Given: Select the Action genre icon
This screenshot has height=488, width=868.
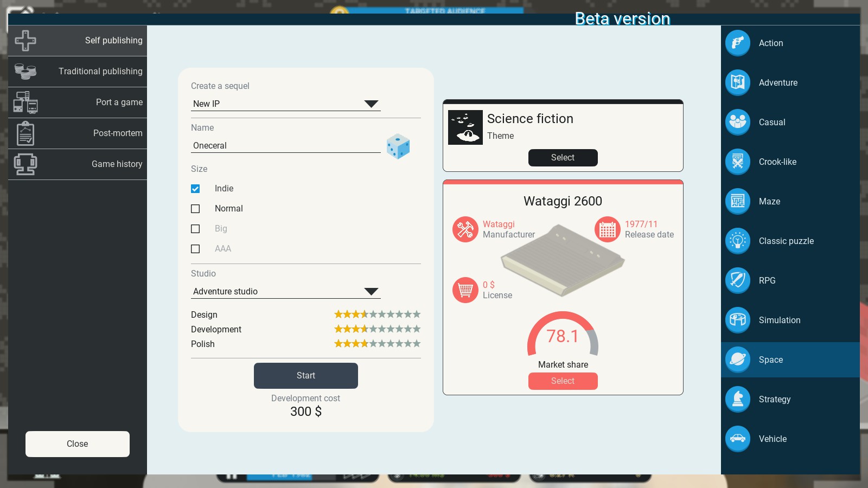Looking at the screenshot, I should (x=737, y=43).
